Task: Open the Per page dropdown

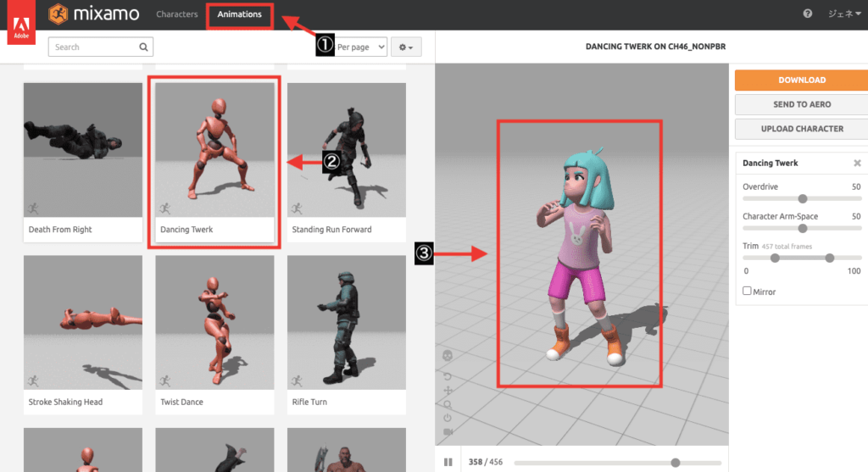Action: [361, 47]
